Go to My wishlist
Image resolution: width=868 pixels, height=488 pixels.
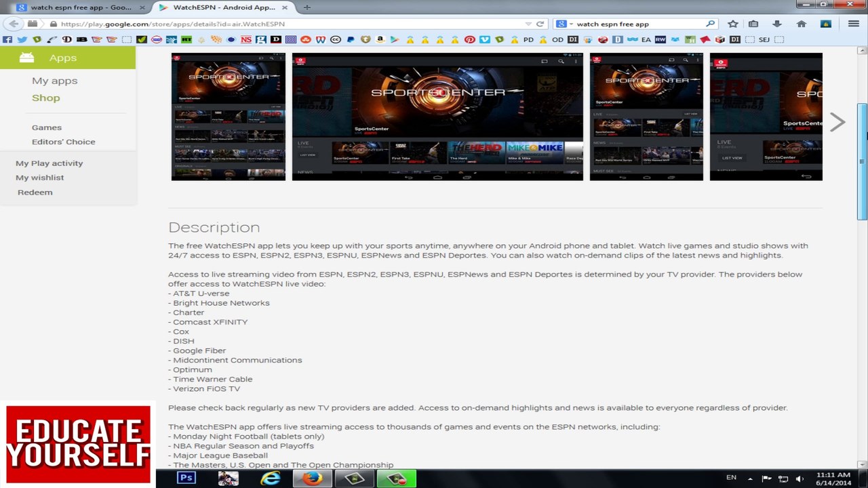pyautogui.click(x=40, y=178)
